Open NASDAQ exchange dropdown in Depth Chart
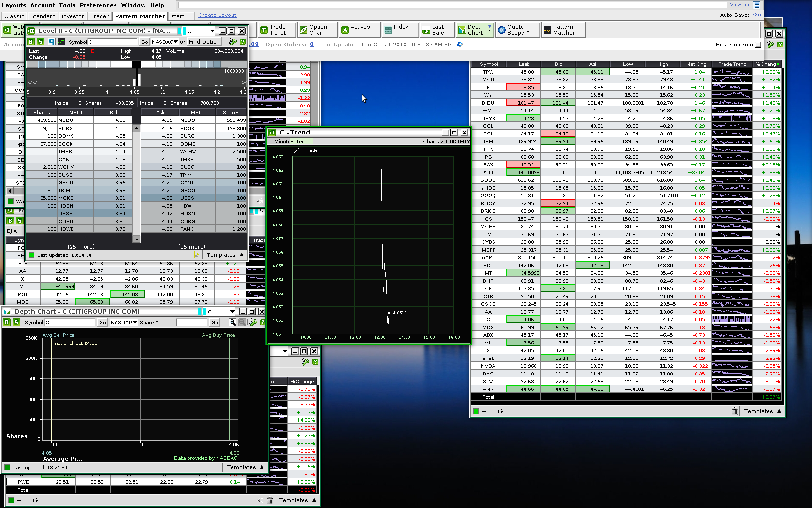 [x=124, y=322]
